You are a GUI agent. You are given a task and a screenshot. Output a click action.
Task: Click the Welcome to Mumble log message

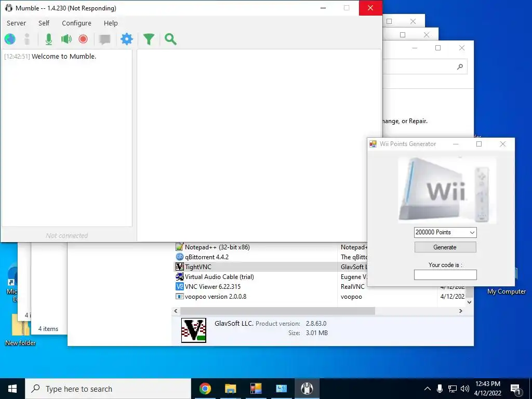[x=64, y=56]
